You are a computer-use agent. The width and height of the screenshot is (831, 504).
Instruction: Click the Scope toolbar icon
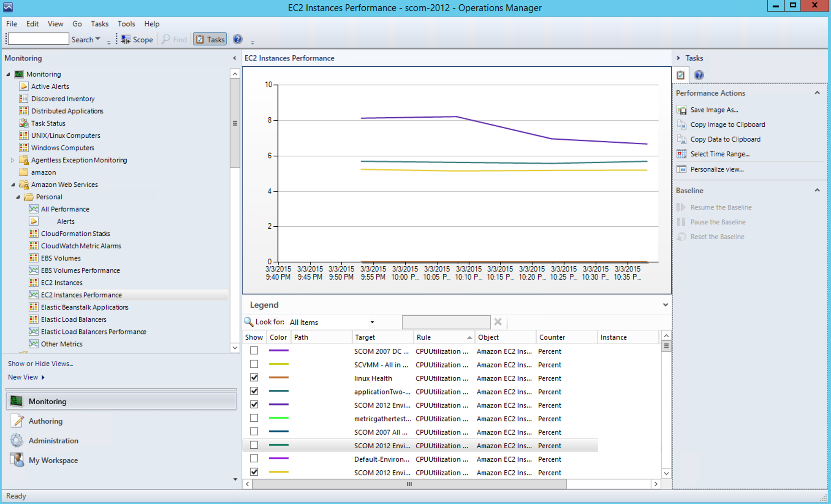pos(126,39)
